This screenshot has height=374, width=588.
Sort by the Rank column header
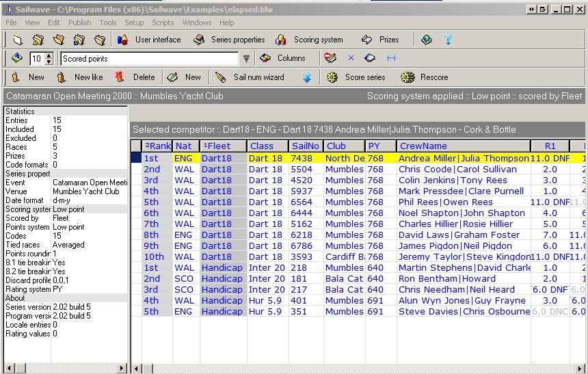pos(157,146)
